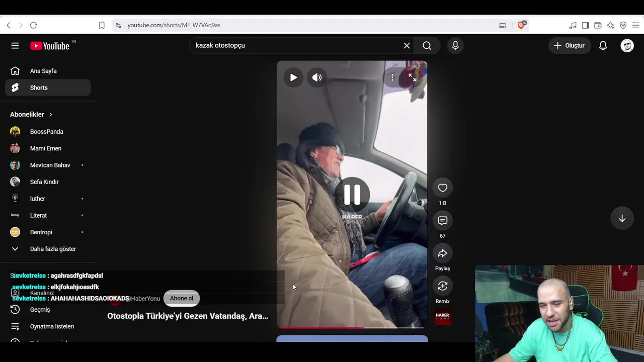The image size is (644, 362).
Task: Like the Short with the heart button
Action: (x=443, y=188)
